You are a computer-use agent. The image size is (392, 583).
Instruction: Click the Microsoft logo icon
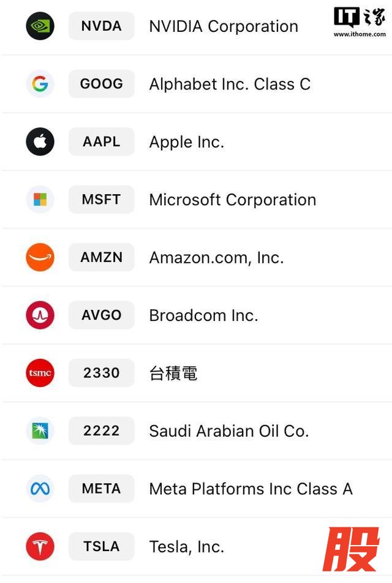click(x=40, y=200)
